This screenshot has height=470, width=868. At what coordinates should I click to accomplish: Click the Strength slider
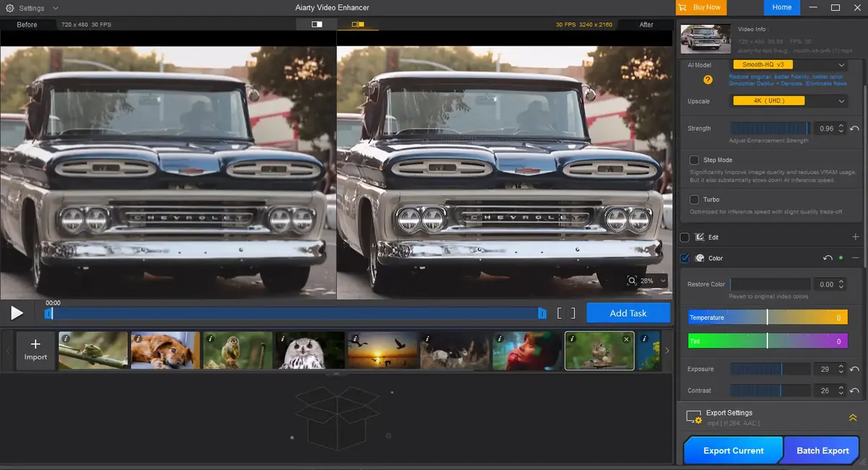pyautogui.click(x=771, y=128)
